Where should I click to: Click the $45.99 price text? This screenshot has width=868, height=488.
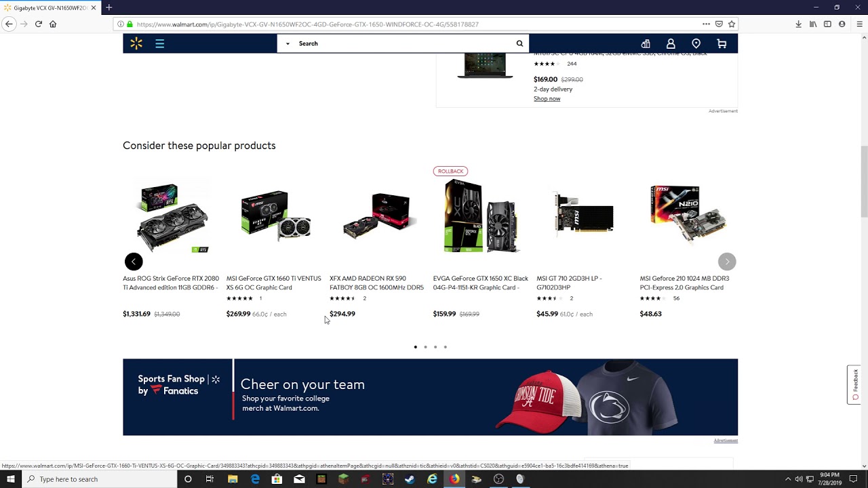click(x=547, y=314)
